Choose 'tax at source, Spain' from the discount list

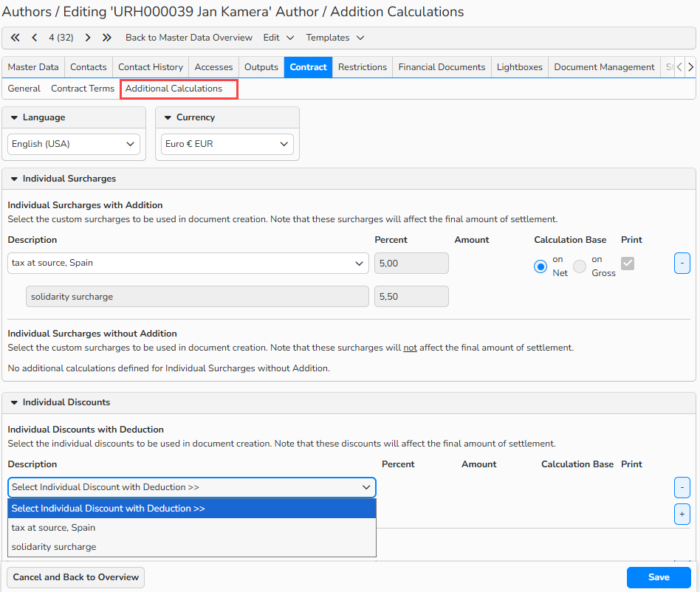coord(192,528)
